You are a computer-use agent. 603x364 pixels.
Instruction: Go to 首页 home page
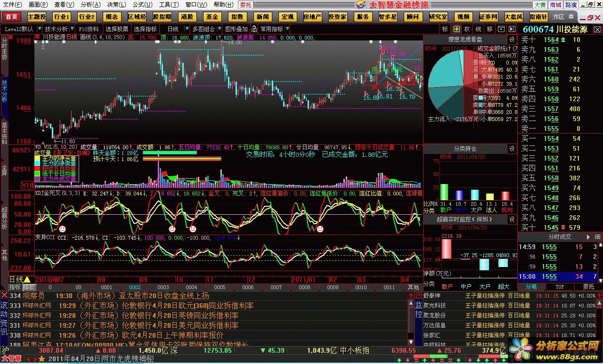point(12,16)
